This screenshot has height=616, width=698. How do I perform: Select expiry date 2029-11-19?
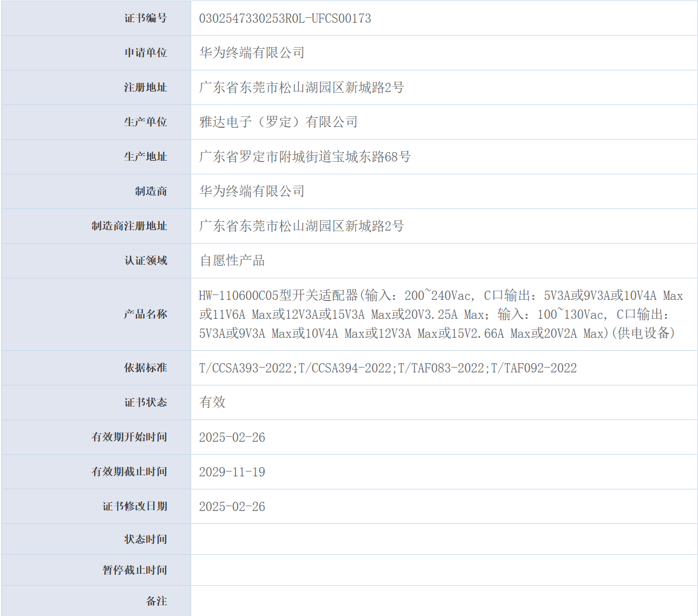click(x=232, y=472)
